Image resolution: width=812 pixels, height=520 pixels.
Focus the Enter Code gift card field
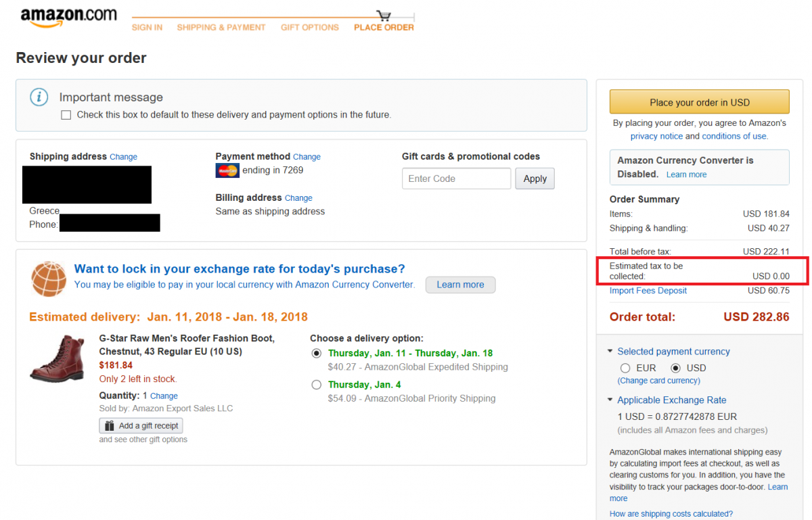[x=456, y=179]
